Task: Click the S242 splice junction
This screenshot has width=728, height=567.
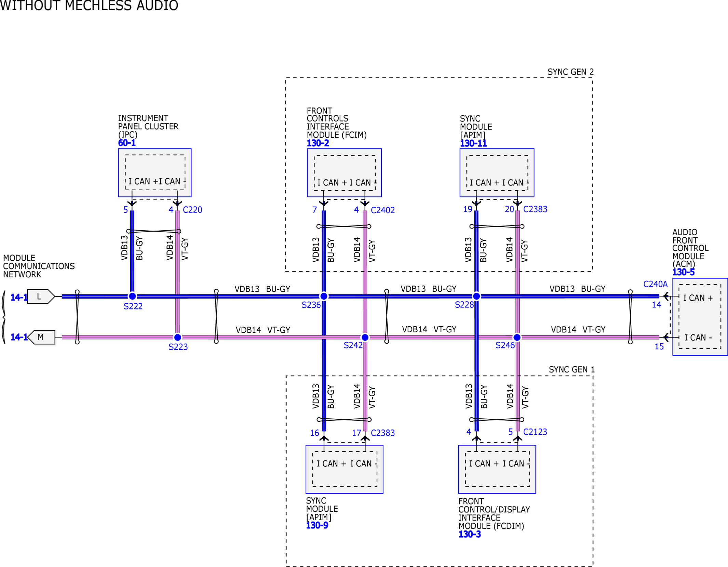Action: [x=365, y=337]
